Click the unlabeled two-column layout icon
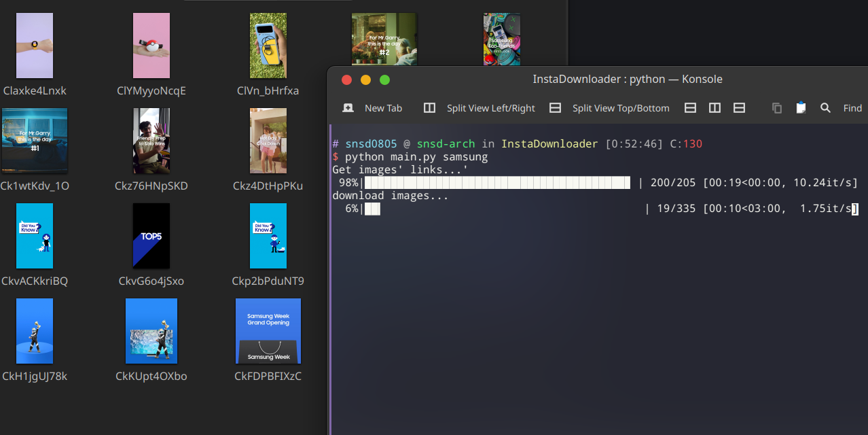The image size is (868, 435). (715, 108)
